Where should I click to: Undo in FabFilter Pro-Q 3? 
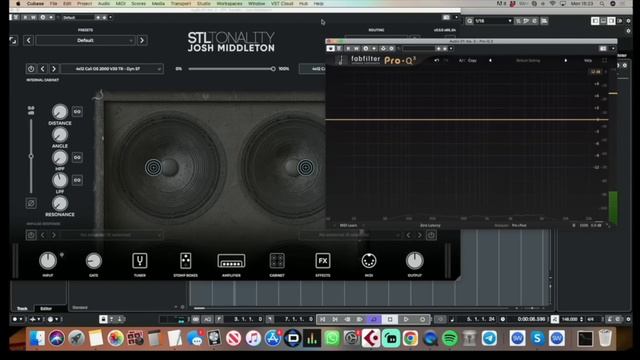[x=437, y=60]
